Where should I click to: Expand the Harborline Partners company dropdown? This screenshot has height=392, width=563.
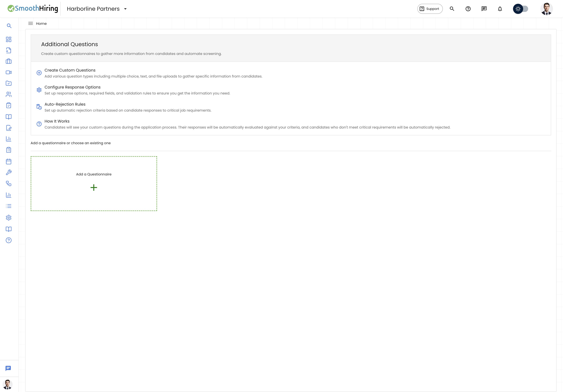97,9
